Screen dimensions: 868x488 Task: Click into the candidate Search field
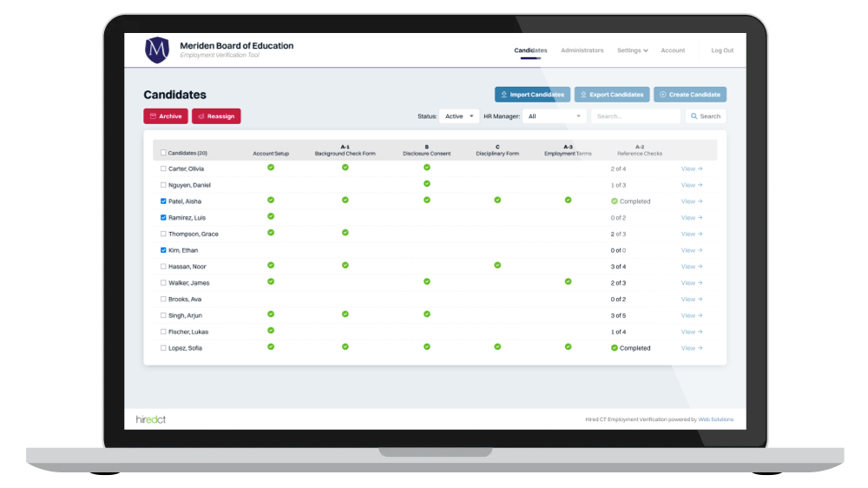tap(635, 116)
